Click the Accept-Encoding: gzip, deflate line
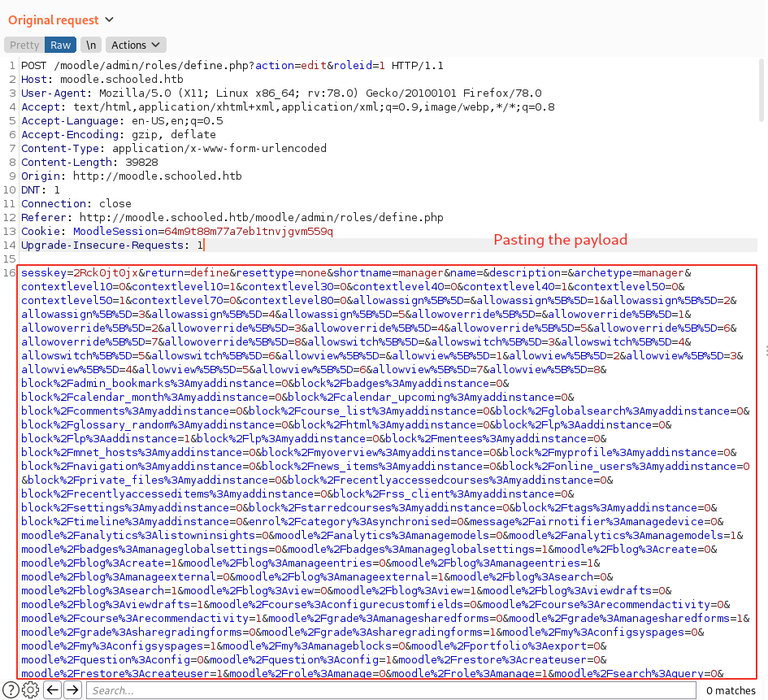This screenshot has height=700, width=768. coord(119,134)
